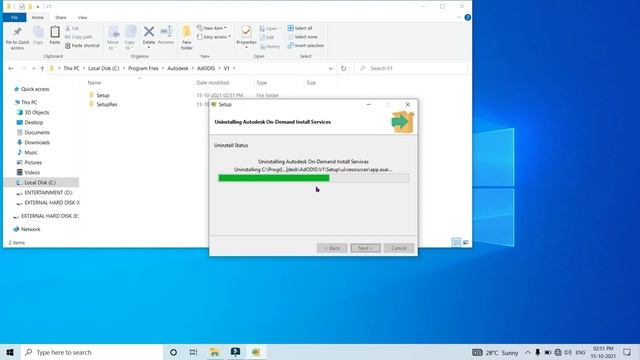Viewport: 640px width, 360px height.
Task: Open ENTERTAINMENT (D:) drive
Action: [48, 193]
